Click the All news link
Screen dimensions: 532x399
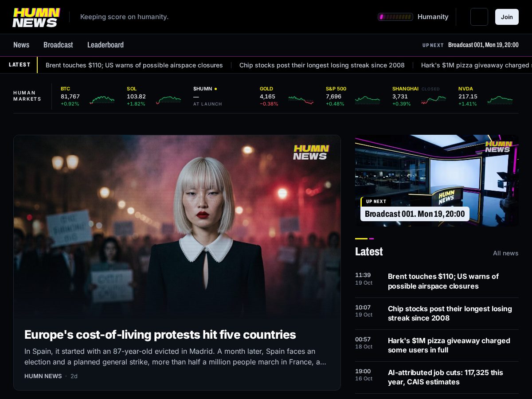click(505, 253)
